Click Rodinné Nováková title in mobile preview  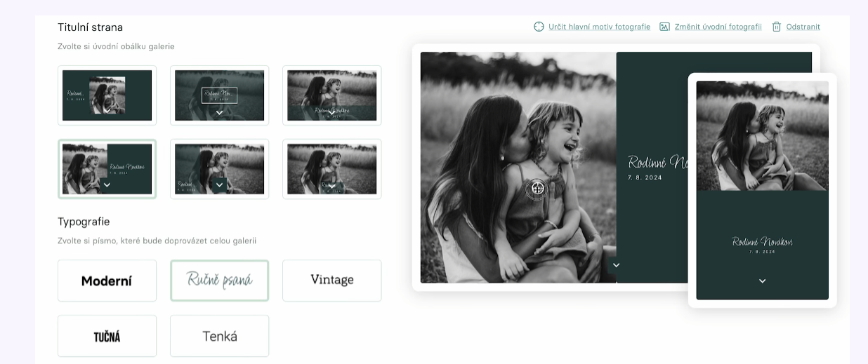click(x=762, y=241)
